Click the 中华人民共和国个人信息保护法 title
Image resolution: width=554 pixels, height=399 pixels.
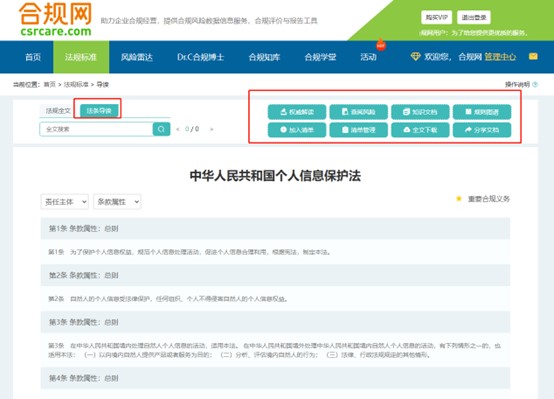coord(275,176)
